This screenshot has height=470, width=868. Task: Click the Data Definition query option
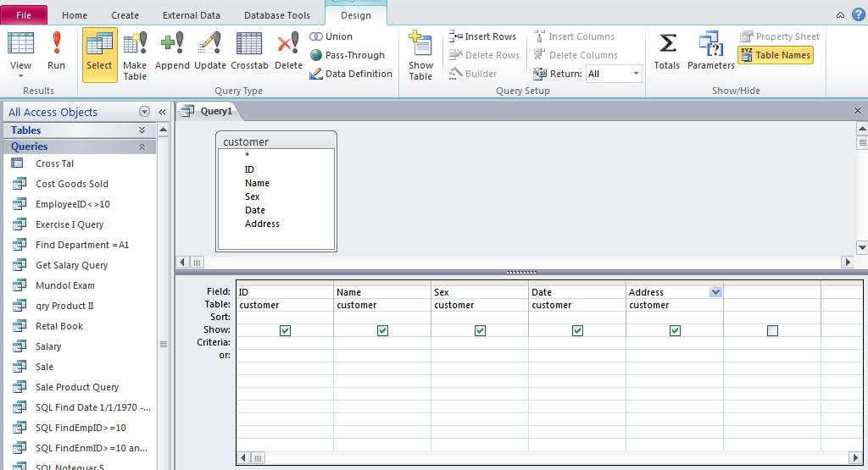(351, 74)
